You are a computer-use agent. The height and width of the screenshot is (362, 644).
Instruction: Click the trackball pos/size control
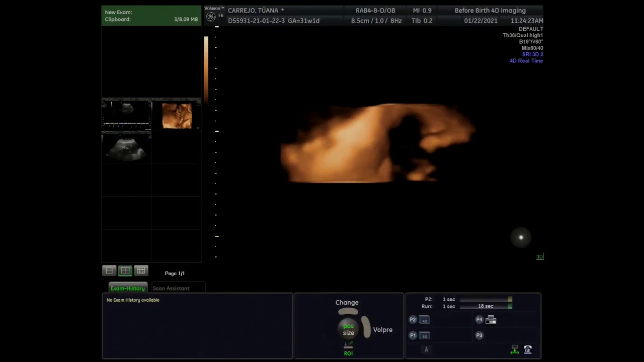pyautogui.click(x=348, y=329)
